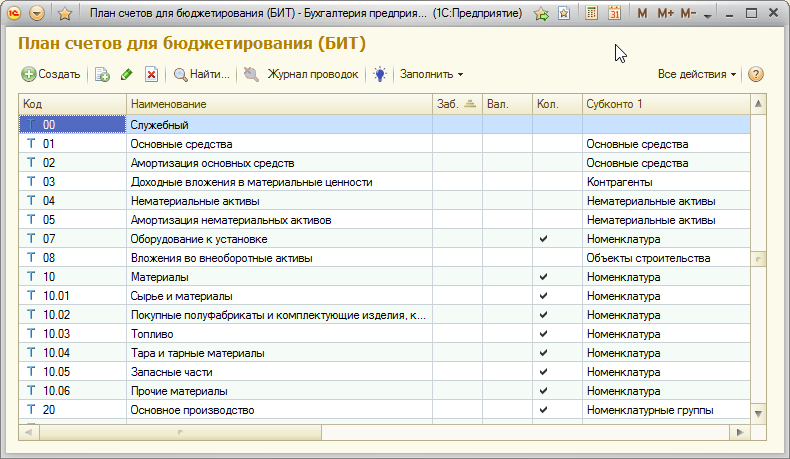The width and height of the screenshot is (790, 459).
Task: Add to favorites with green-arrow star icon
Action: tap(542, 14)
